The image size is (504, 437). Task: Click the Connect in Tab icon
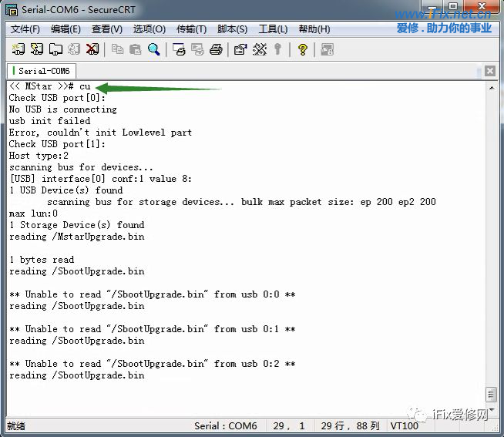[x=55, y=49]
